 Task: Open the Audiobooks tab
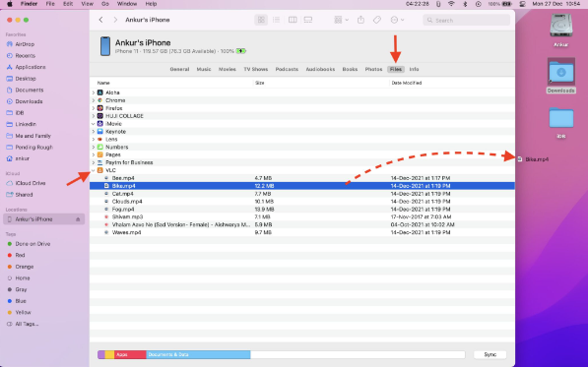(320, 69)
